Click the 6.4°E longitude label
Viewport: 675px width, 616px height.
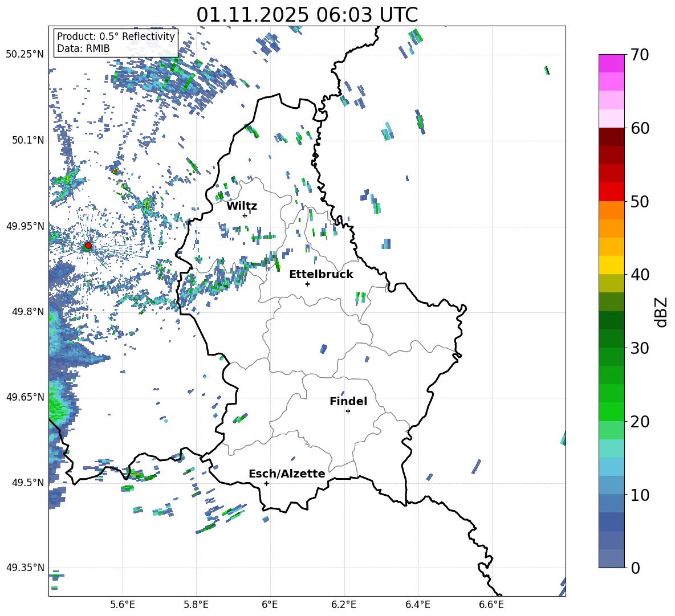(417, 605)
